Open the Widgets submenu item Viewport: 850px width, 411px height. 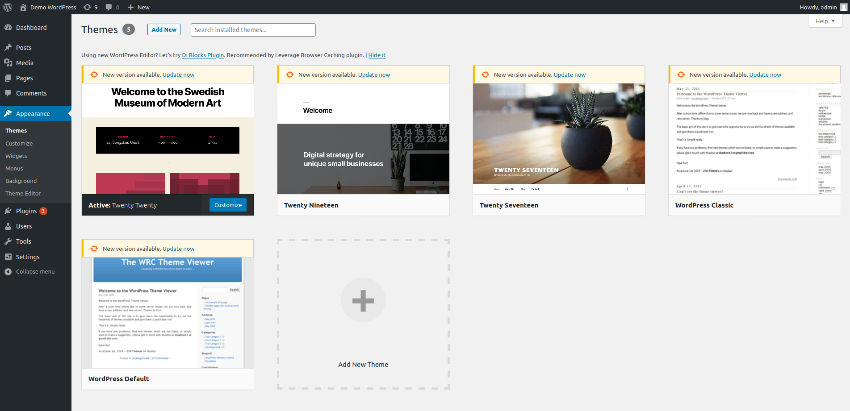[x=16, y=156]
